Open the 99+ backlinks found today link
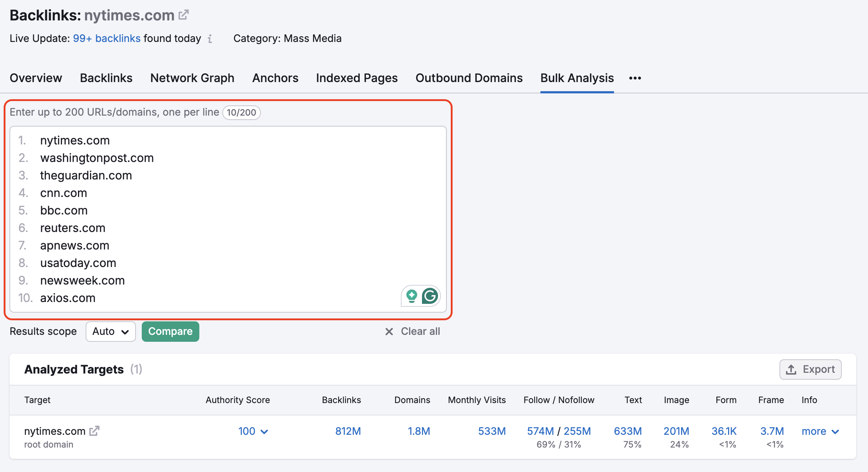 (106, 38)
